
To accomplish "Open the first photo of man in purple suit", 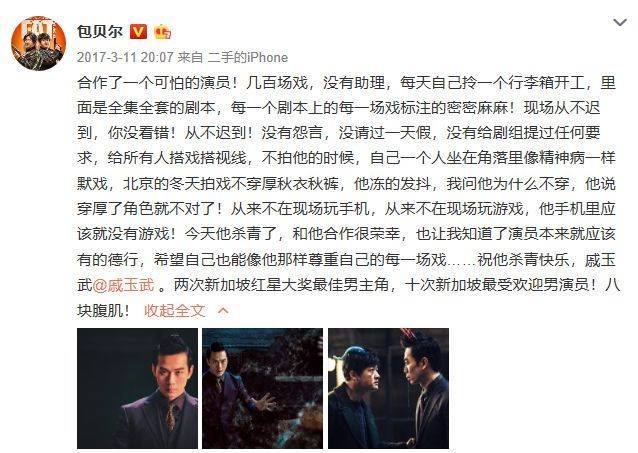I will click(138, 388).
